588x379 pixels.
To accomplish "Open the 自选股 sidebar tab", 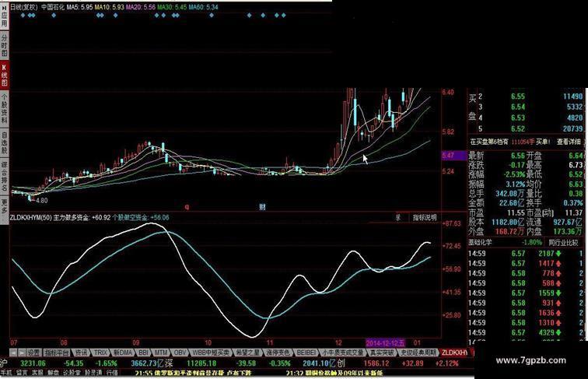I will pos(4,143).
